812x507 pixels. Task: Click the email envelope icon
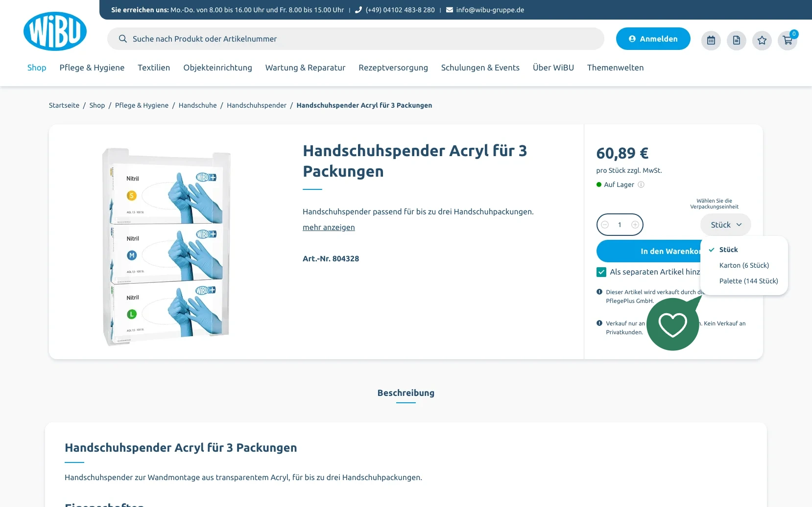pos(450,10)
